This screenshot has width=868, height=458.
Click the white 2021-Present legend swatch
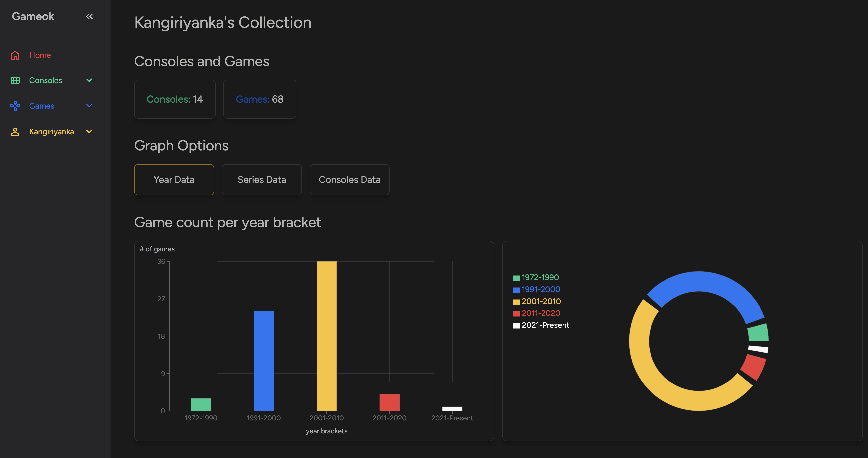(516, 326)
